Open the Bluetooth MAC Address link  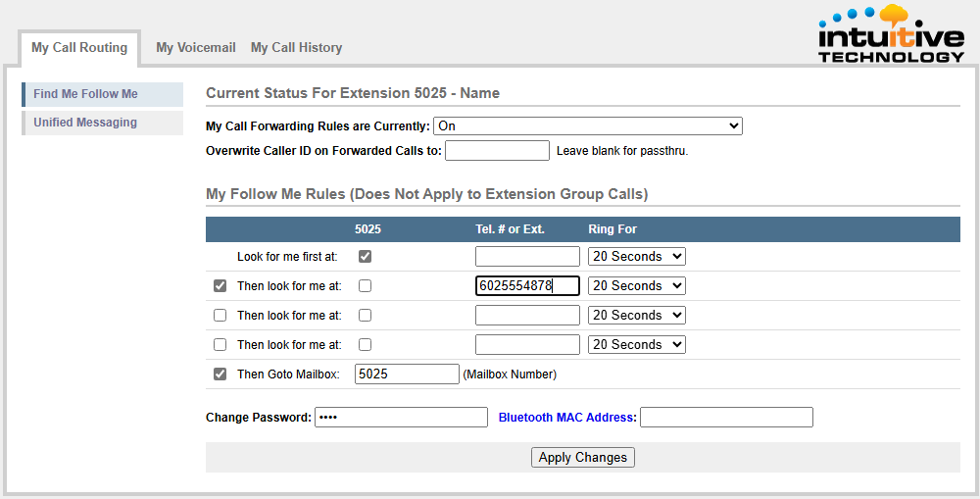click(x=567, y=418)
